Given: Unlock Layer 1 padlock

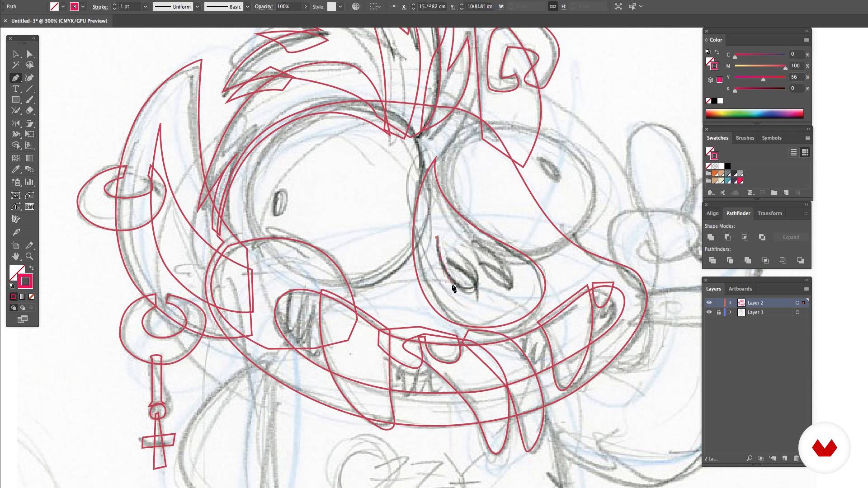Looking at the screenshot, I should [x=719, y=312].
